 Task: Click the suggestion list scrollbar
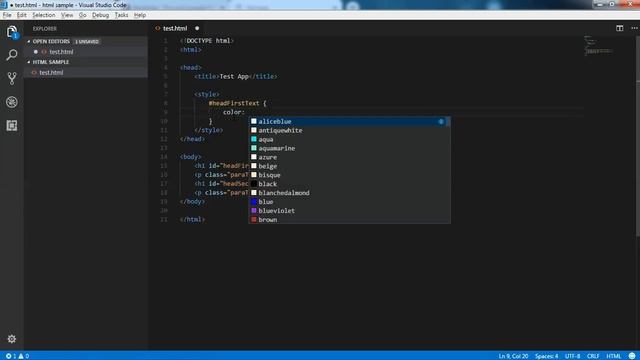(x=449, y=121)
